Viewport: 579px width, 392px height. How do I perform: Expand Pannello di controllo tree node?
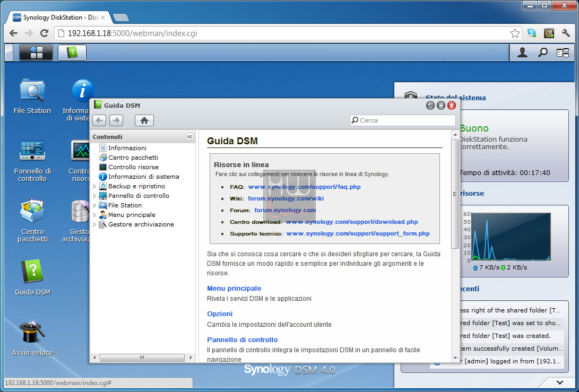(x=94, y=196)
